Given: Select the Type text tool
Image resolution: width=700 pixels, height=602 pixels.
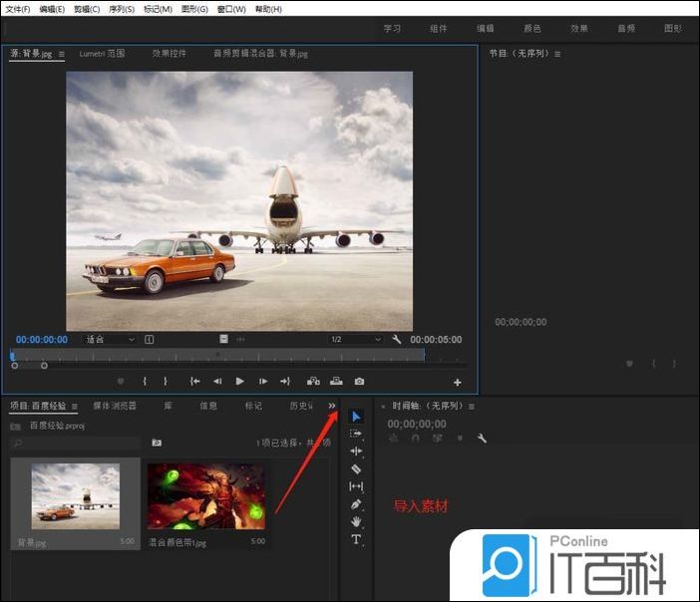Looking at the screenshot, I should click(357, 539).
